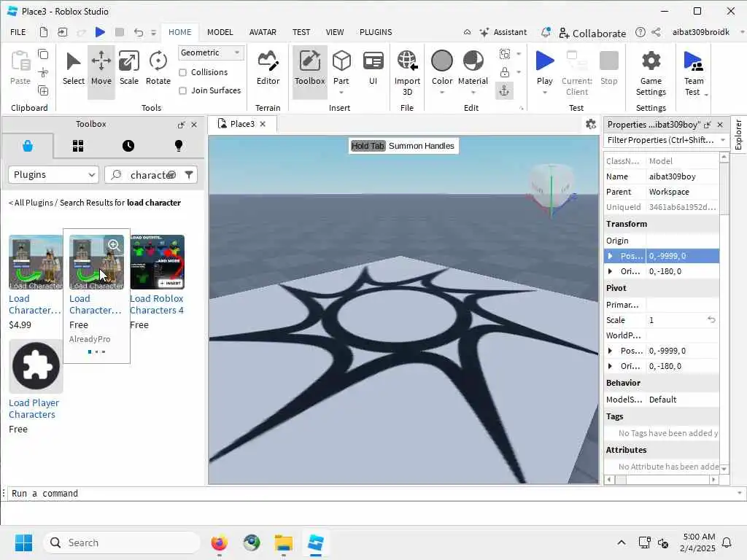Open File Explorer from taskbar
Viewport: 747px width, 560px height.
click(x=284, y=542)
